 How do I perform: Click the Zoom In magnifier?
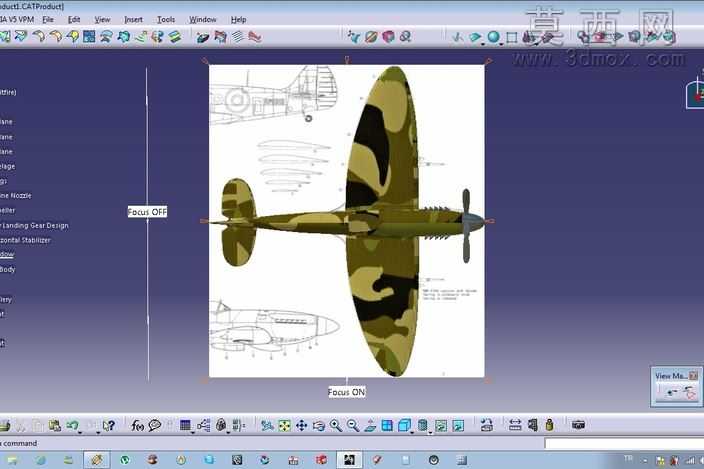tap(336, 425)
